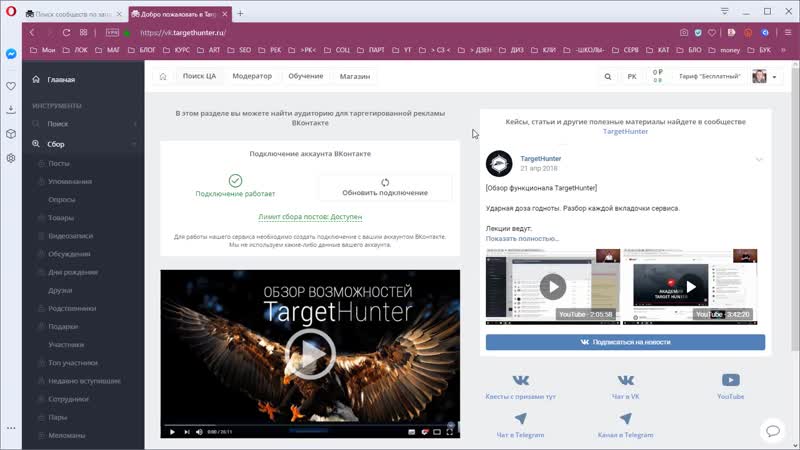Open extensions cube icon in sidebar
This screenshot has width=800, height=450.
11,134
